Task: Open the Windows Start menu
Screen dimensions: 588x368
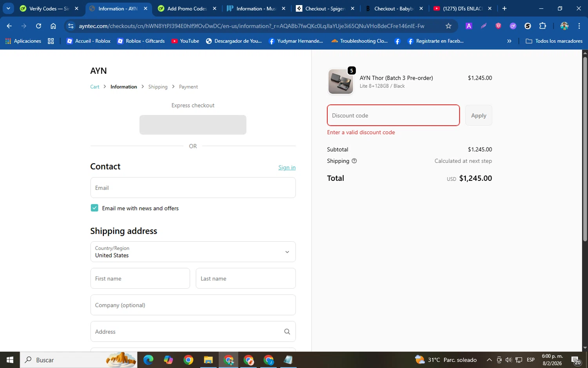Action: point(10,360)
